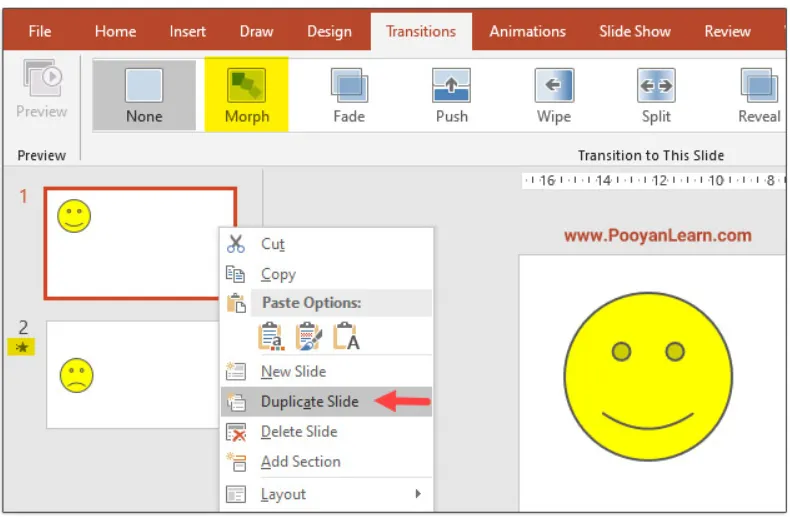Viewport: 790px width, 517px height.
Task: Apply the Wipe transition
Action: (553, 94)
